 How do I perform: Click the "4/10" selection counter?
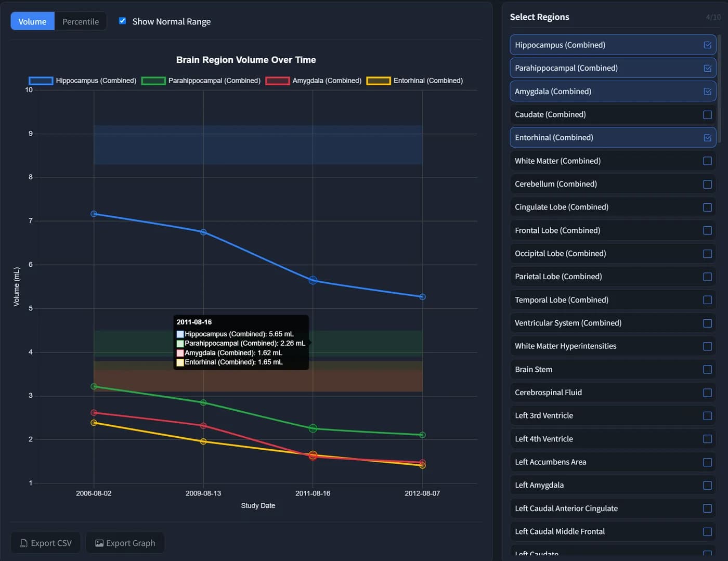tap(713, 17)
